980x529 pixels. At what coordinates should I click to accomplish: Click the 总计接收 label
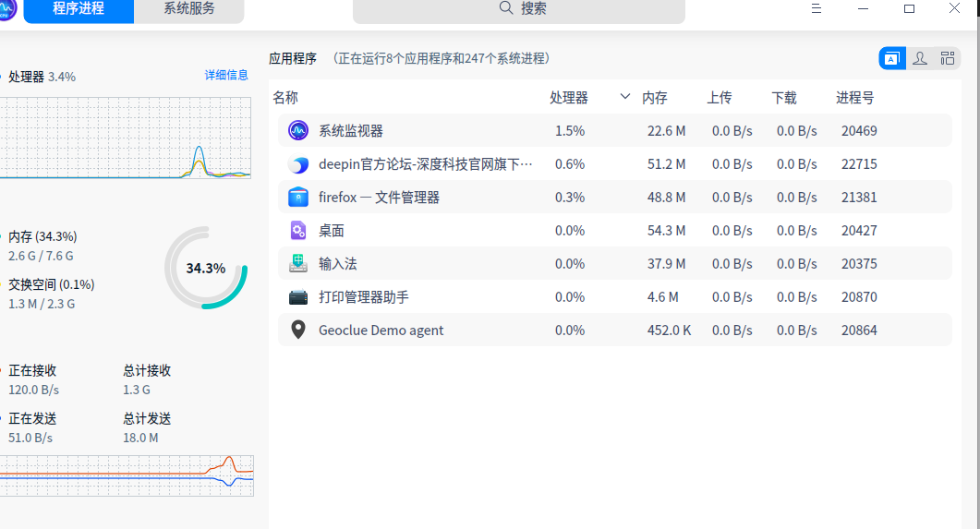pyautogui.click(x=147, y=370)
